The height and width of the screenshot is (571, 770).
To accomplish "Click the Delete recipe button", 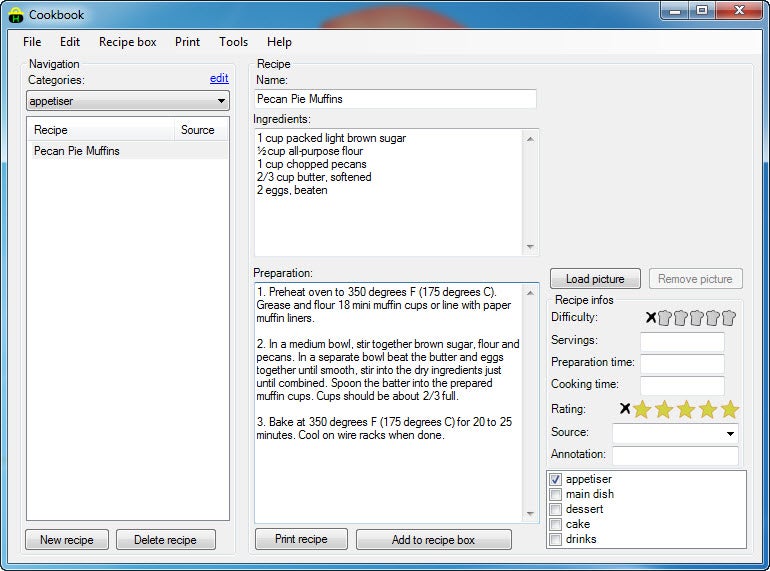I will 165,540.
